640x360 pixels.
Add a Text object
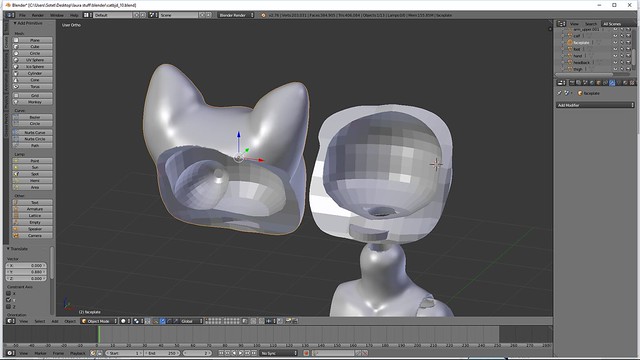coord(33,202)
